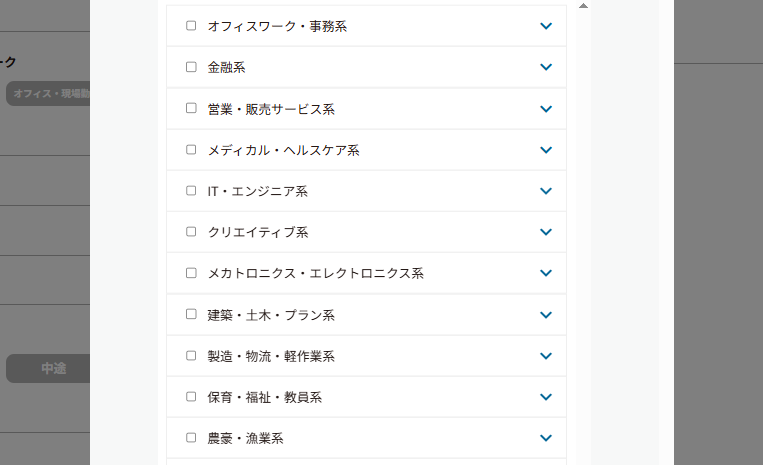Enable the メディカル・ヘルスケア系 checkbox

click(191, 150)
